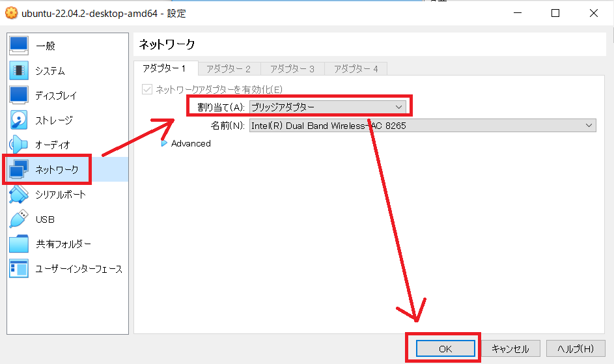Select ネットワーク label in the sidebar
The width and height of the screenshot is (614, 364).
[57, 170]
